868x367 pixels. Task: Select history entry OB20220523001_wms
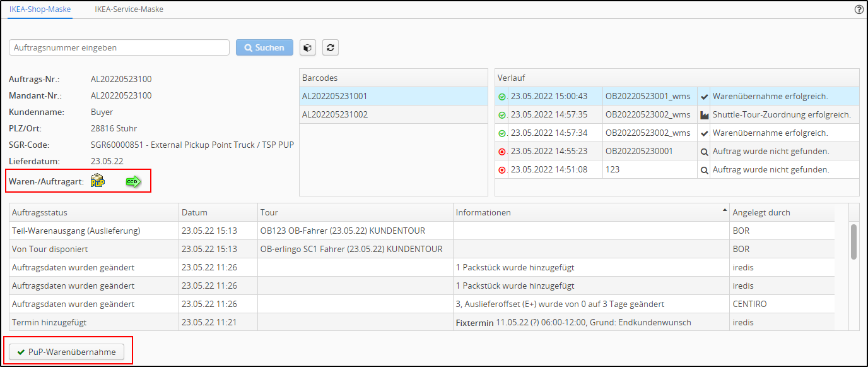[x=648, y=97]
